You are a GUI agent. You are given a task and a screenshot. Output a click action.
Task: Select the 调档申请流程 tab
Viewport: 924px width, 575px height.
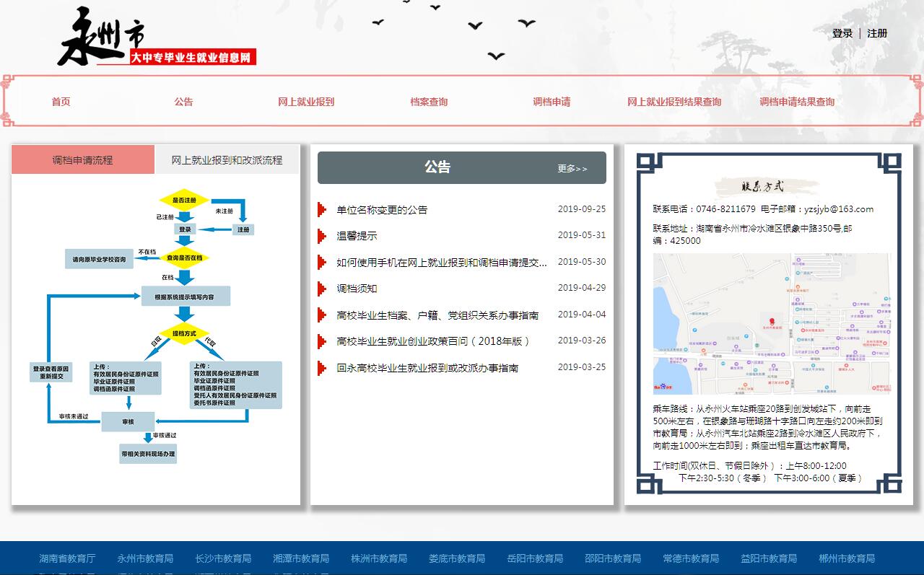tap(82, 160)
